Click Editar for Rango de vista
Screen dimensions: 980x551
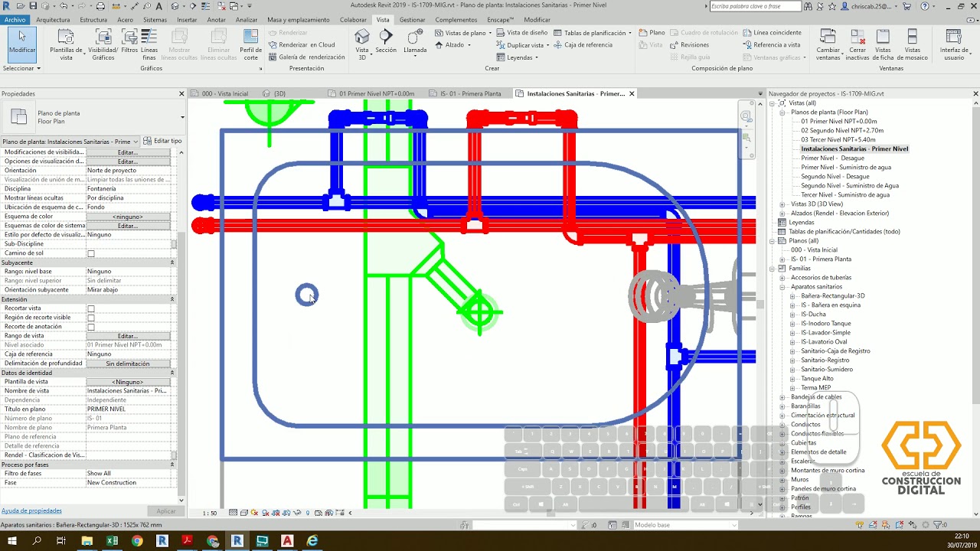coord(128,336)
